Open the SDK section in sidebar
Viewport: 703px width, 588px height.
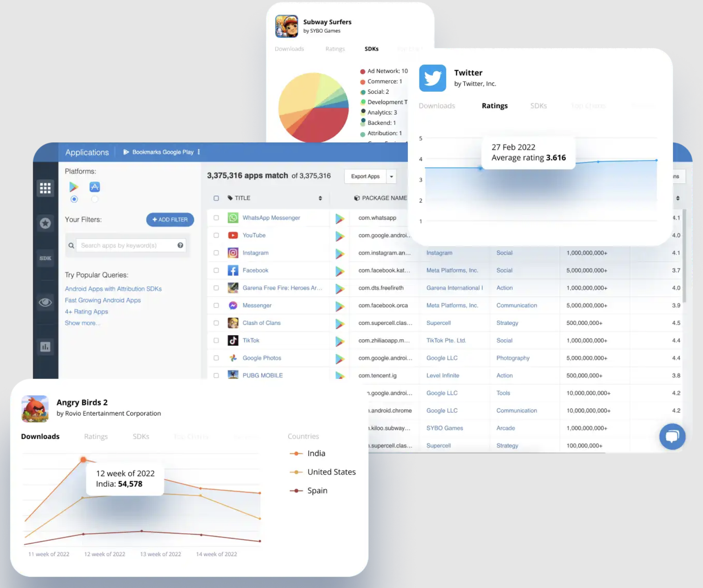pos(45,258)
